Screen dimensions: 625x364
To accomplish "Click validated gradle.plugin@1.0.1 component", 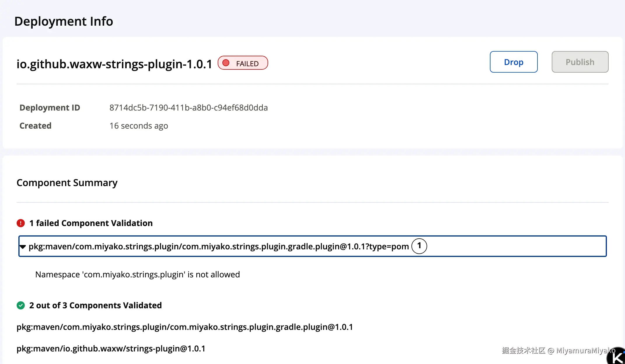I will click(x=185, y=327).
